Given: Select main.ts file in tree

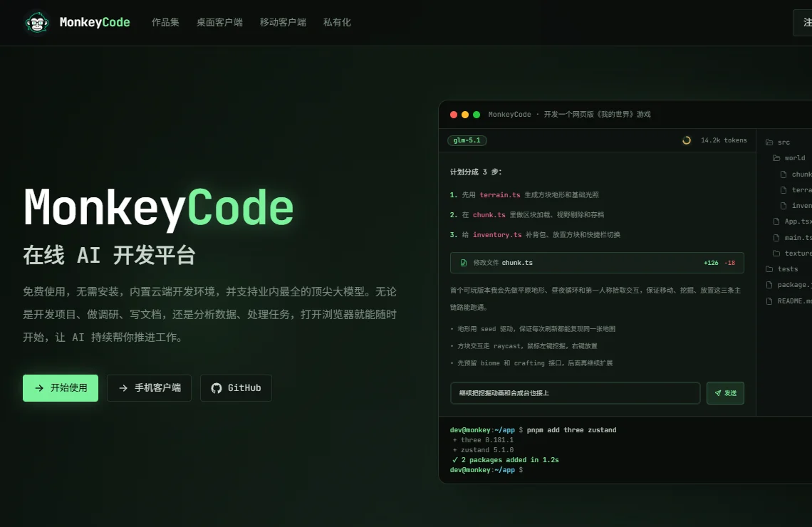Looking at the screenshot, I should tap(792, 238).
